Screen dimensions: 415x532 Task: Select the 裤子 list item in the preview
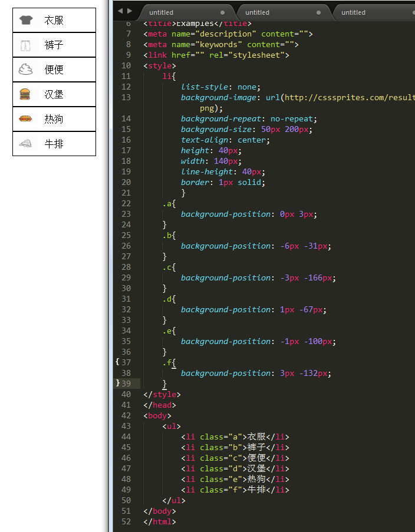54,45
